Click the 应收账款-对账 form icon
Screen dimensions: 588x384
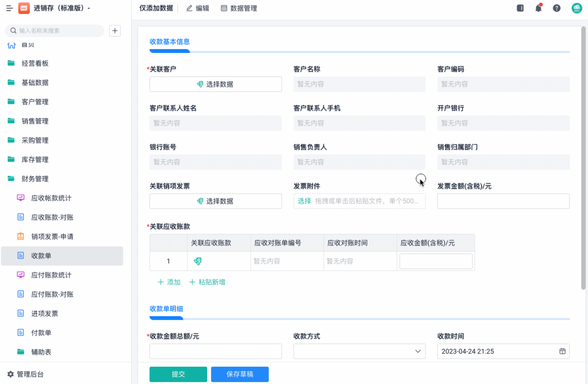[x=21, y=217]
